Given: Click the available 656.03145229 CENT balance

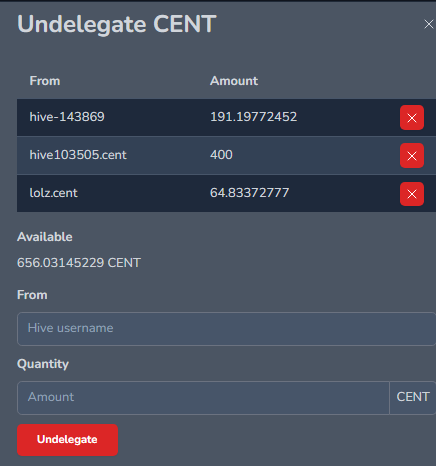Looking at the screenshot, I should [79, 263].
